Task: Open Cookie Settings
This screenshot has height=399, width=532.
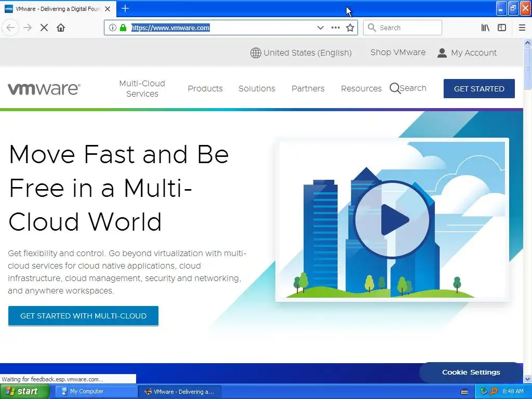Action: (471, 372)
